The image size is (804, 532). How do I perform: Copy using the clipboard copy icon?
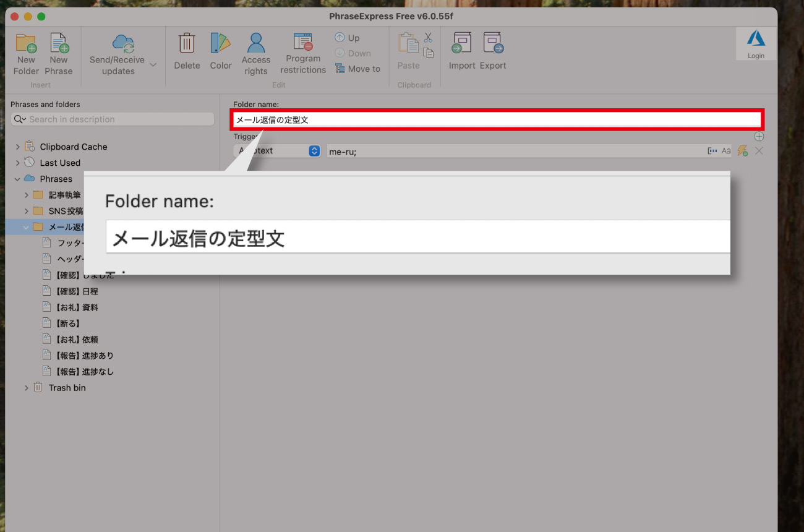[x=429, y=53]
